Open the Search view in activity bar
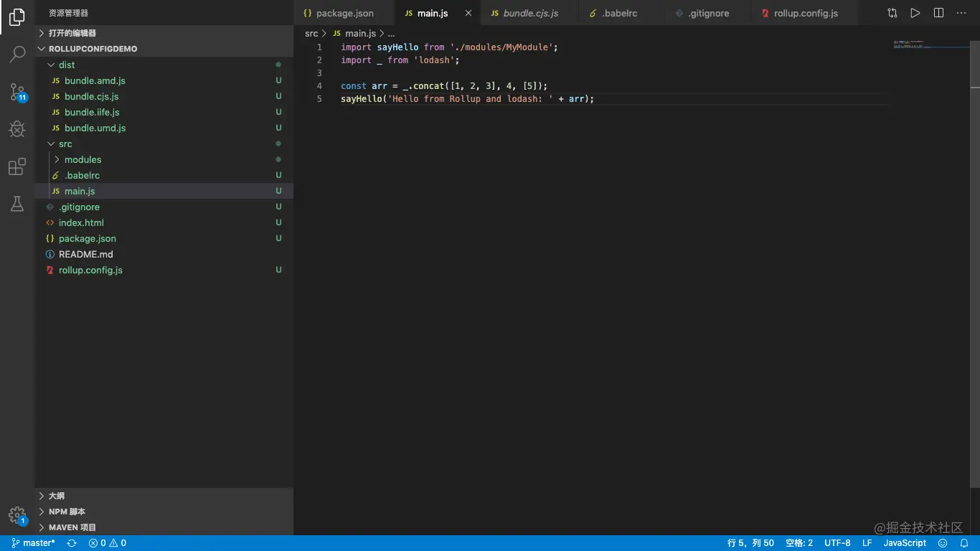The height and width of the screenshot is (551, 980). point(17,54)
